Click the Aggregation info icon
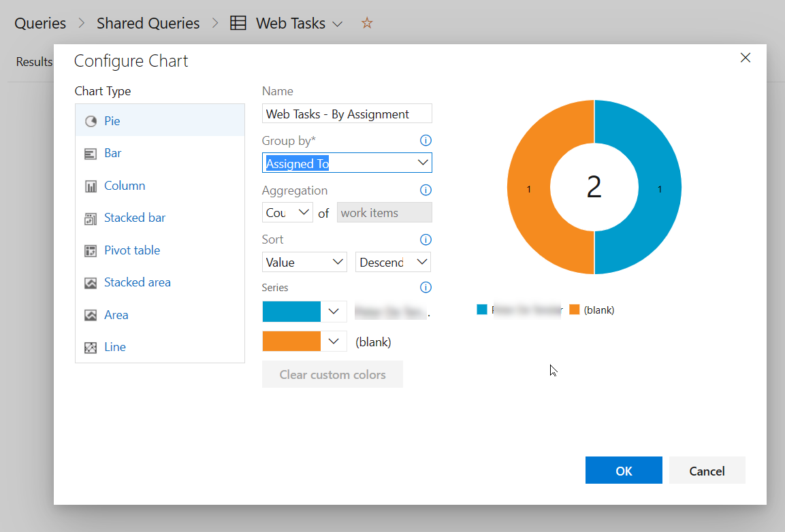This screenshot has height=532, width=785. point(426,190)
